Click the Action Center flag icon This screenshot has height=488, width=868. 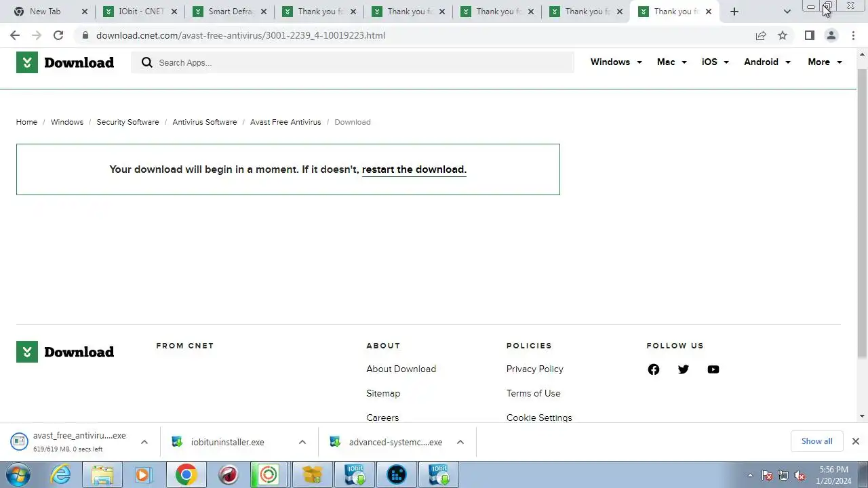(x=767, y=475)
